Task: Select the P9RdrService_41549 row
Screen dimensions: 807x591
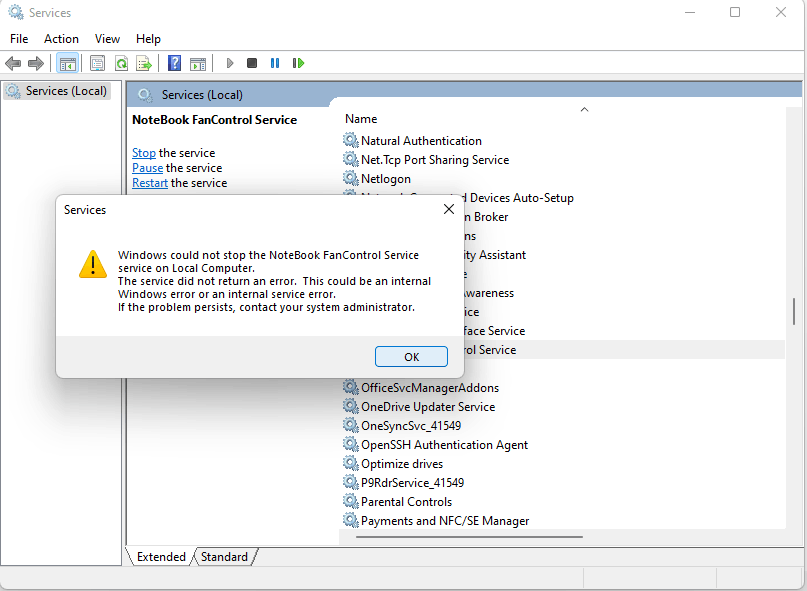Action: point(562,483)
